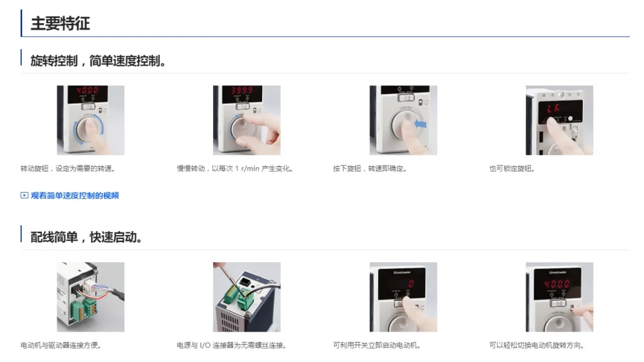Click the video play icon beside 观看简单速度控制的视频

(x=24, y=196)
